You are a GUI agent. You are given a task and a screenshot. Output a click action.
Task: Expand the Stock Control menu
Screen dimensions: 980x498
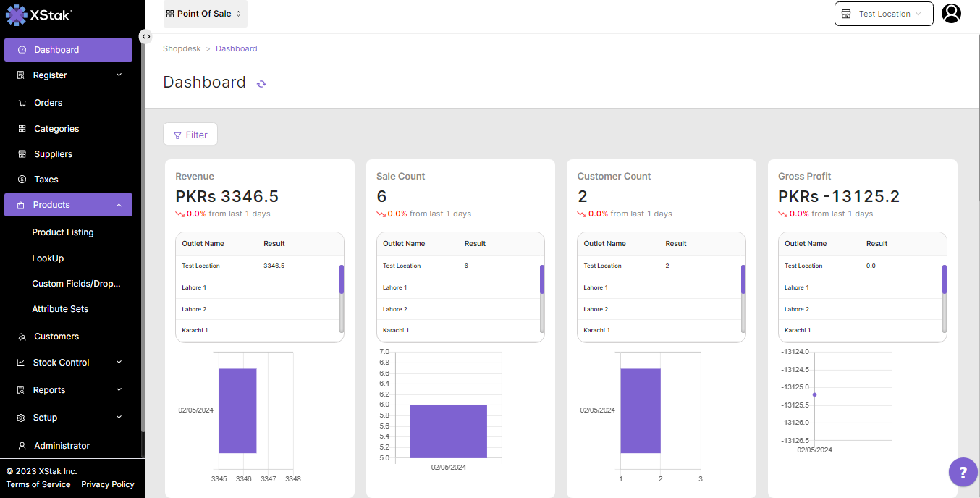tap(68, 363)
